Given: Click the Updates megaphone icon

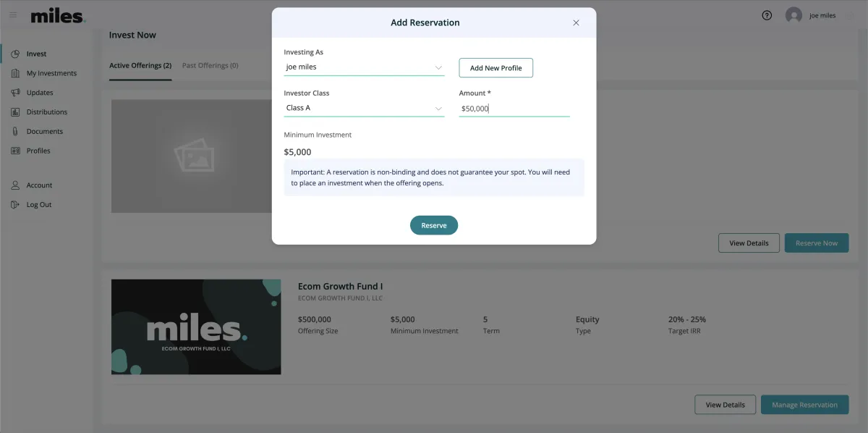Looking at the screenshot, I should (15, 93).
